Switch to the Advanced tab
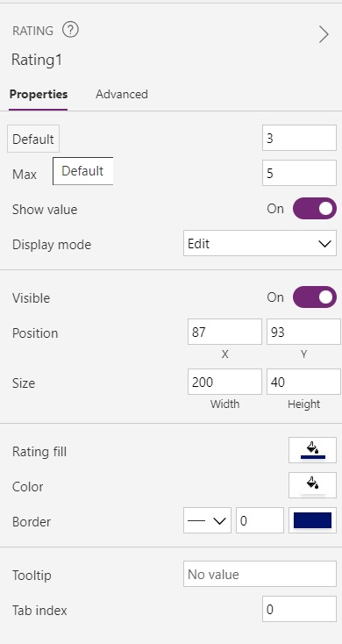 (122, 94)
